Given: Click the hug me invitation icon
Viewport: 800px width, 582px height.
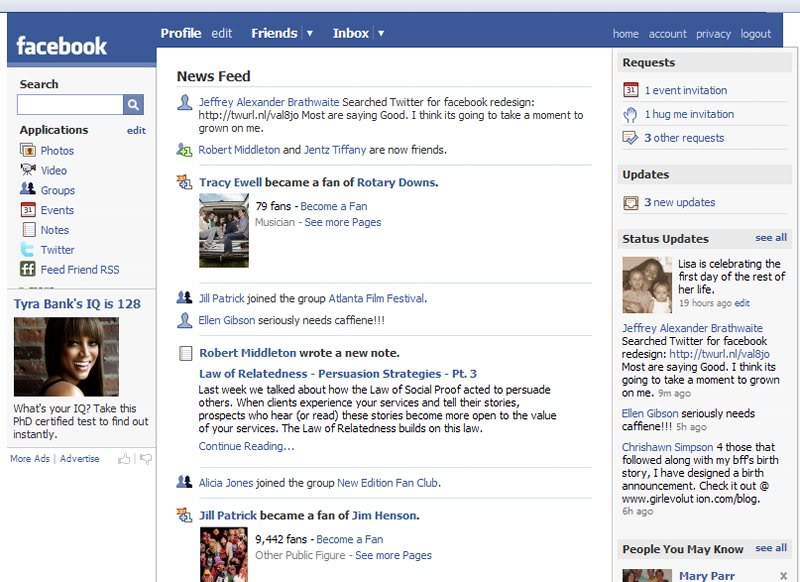Looking at the screenshot, I should click(633, 112).
